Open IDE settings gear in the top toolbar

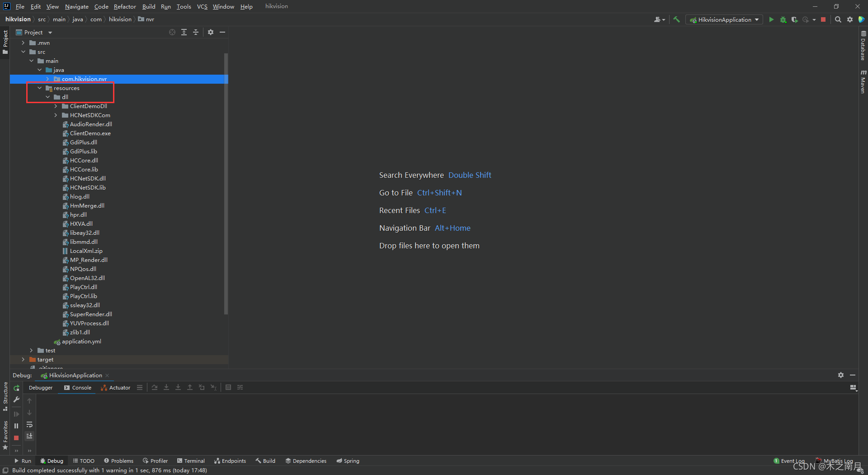tap(850, 19)
